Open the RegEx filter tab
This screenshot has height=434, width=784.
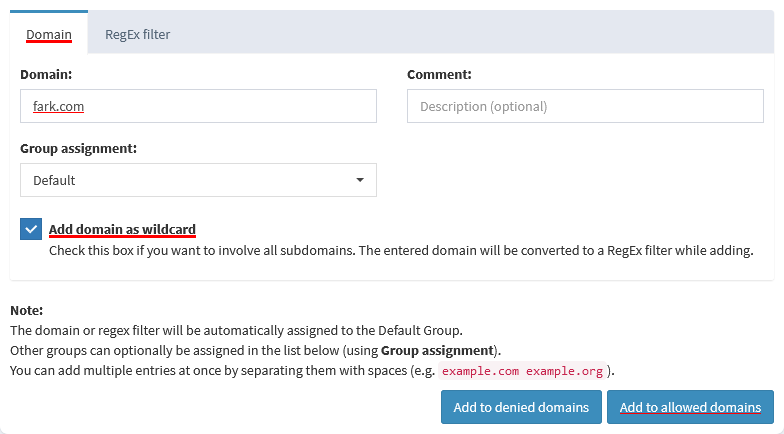pos(137,34)
